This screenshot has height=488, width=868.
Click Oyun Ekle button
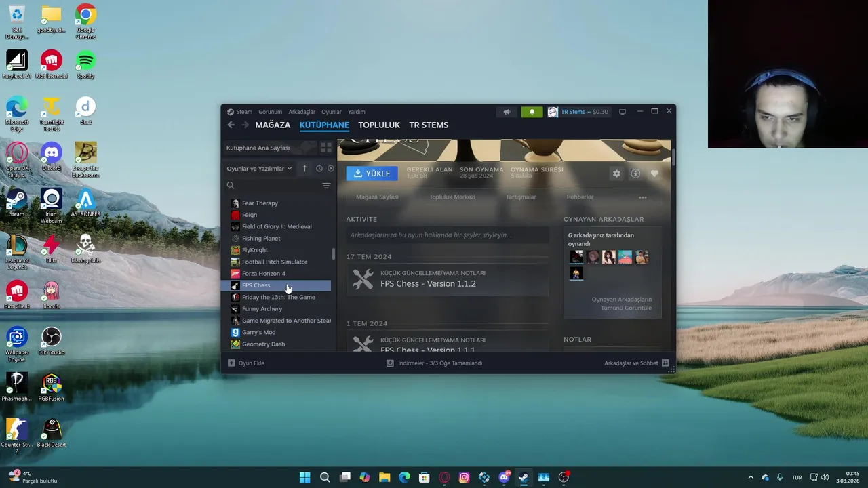pyautogui.click(x=246, y=363)
